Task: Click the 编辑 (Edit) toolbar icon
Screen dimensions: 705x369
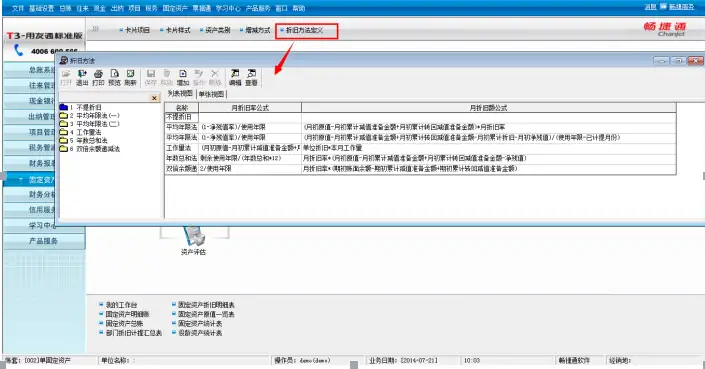Action: coord(235,78)
